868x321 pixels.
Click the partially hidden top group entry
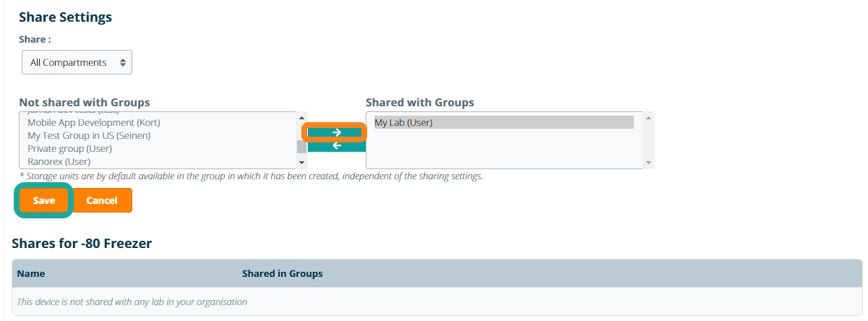click(x=72, y=114)
